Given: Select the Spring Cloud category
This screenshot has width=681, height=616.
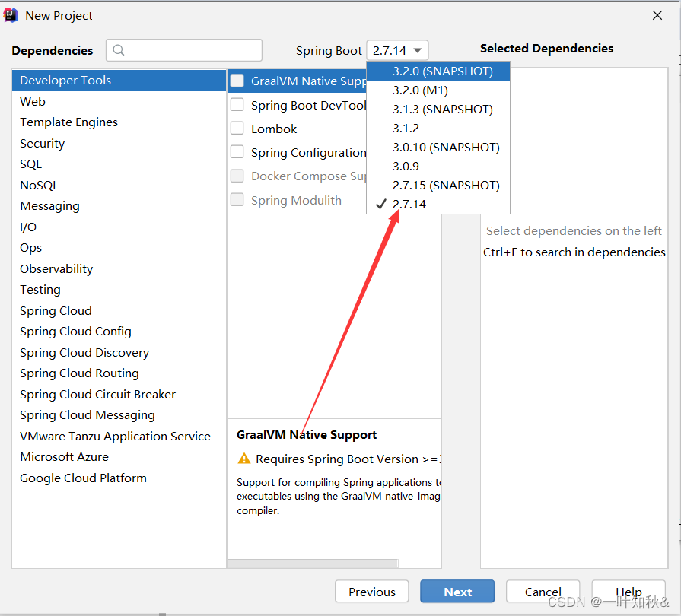Looking at the screenshot, I should [119, 311].
